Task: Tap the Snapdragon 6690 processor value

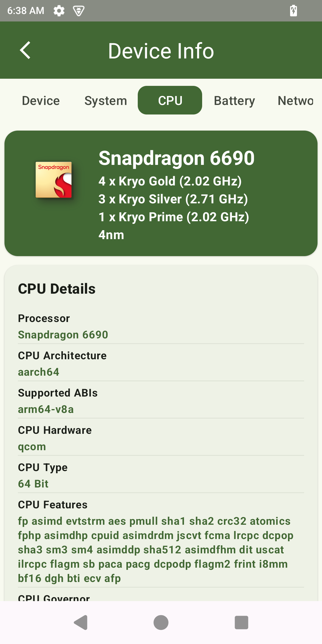Action: [63, 335]
